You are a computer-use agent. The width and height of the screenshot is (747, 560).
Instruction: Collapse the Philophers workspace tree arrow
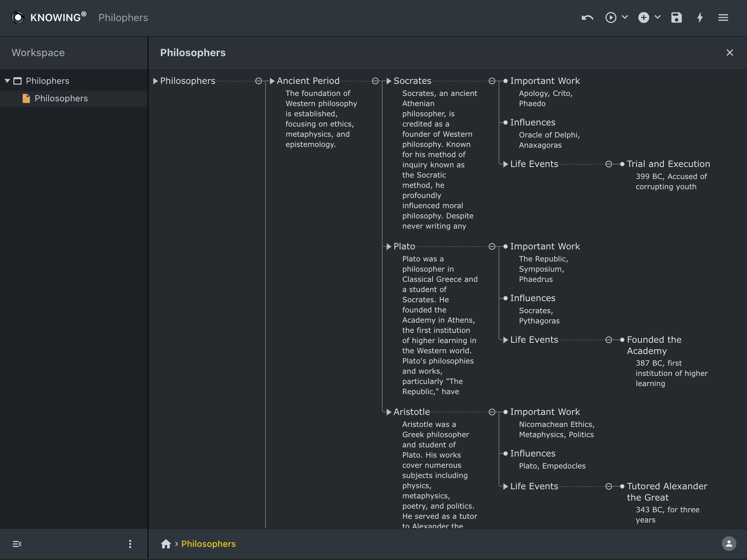click(x=7, y=81)
